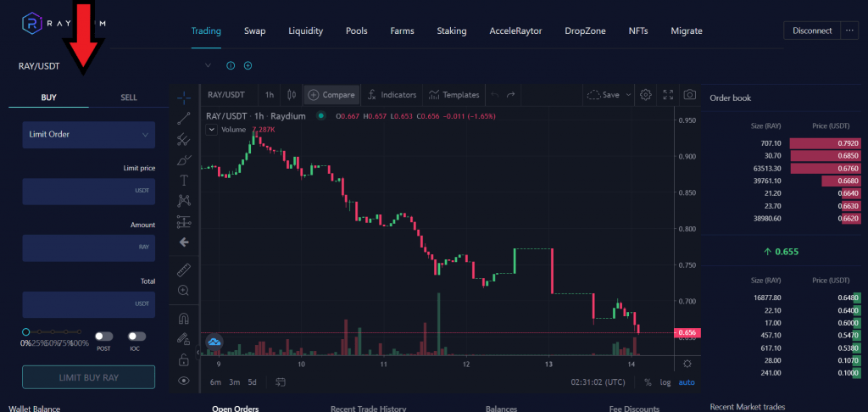Viewport: 868px width, 412px height.
Task: Open chart settings gear
Action: click(645, 95)
